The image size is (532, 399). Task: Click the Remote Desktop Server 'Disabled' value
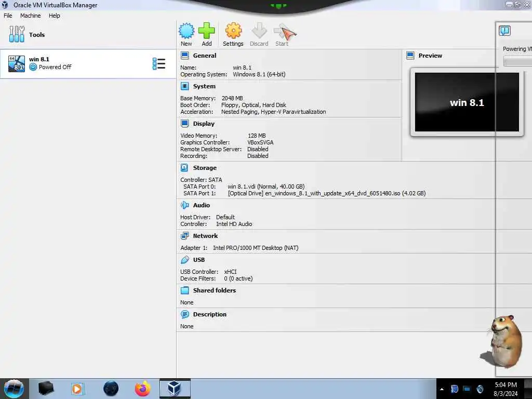pos(258,149)
